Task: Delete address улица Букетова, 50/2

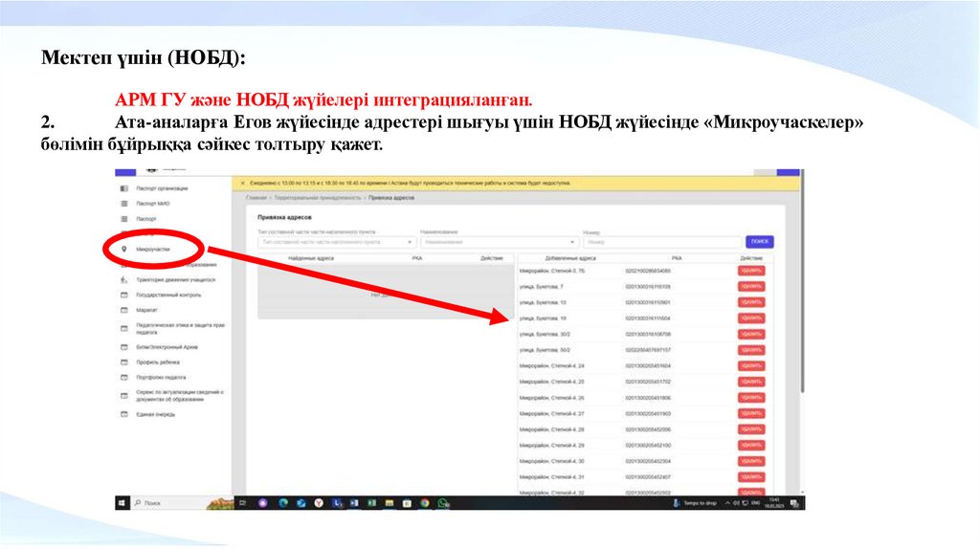Action: click(x=750, y=350)
